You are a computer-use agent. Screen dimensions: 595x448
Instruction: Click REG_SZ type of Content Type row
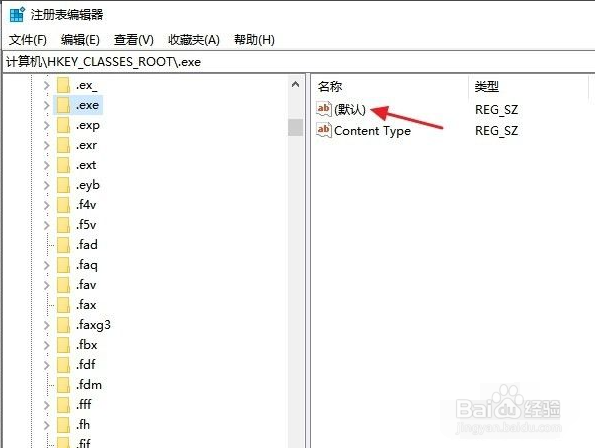[x=496, y=131]
